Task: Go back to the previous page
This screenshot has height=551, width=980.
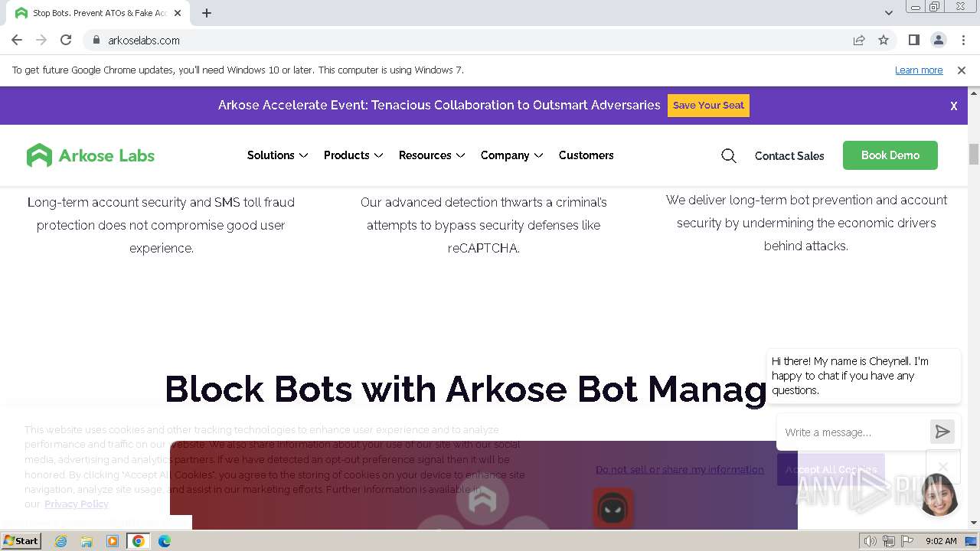Action: tap(17, 40)
